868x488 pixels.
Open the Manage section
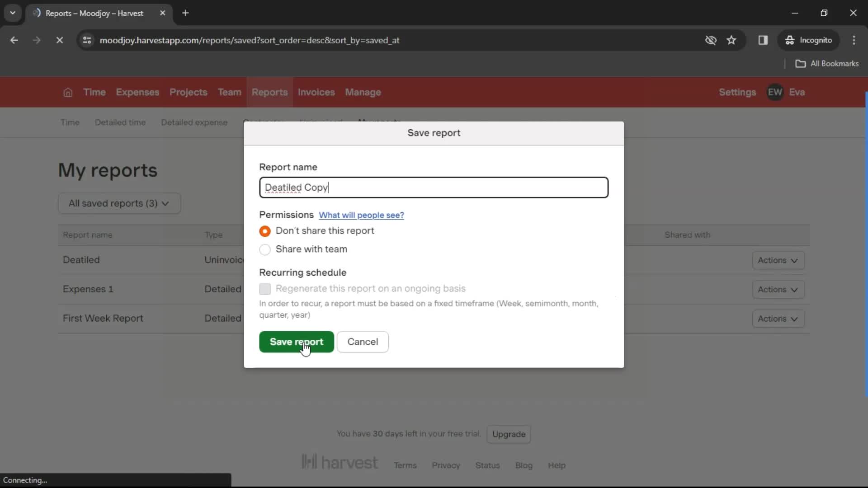click(363, 92)
